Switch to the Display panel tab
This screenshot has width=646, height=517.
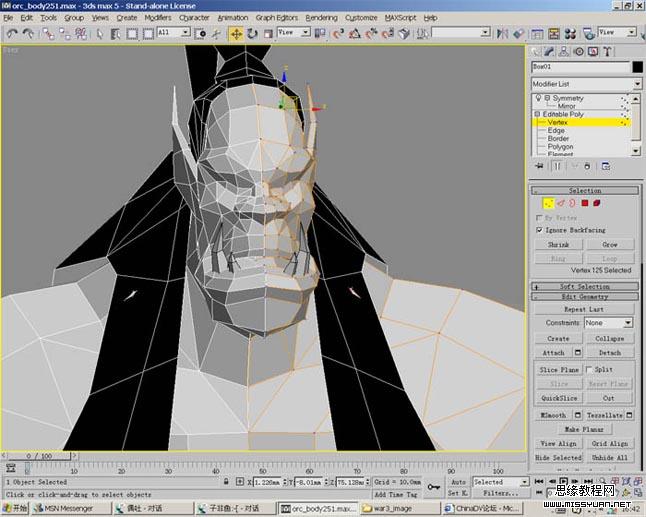click(x=593, y=51)
